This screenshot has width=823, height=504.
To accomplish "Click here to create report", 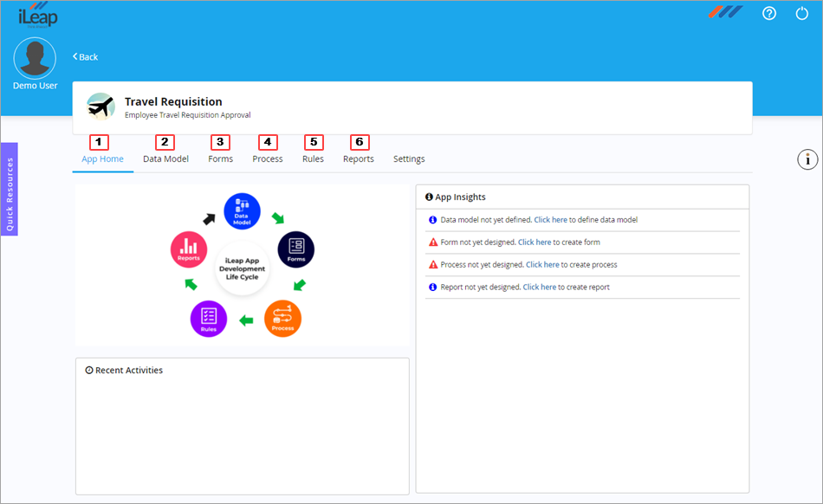I will 539,287.
